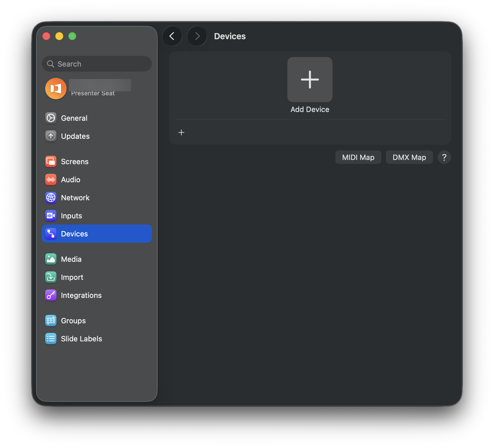
Task: Select the Devices sidebar icon
Action: click(x=51, y=234)
